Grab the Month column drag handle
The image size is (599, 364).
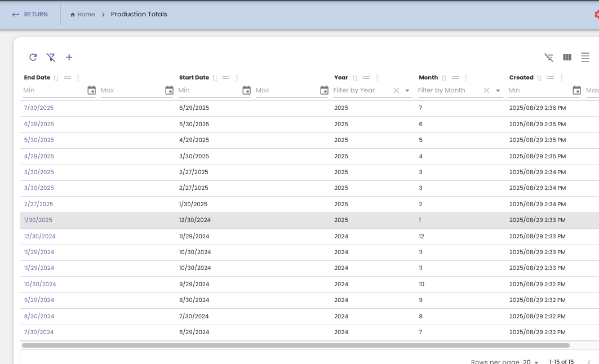pyautogui.click(x=455, y=78)
